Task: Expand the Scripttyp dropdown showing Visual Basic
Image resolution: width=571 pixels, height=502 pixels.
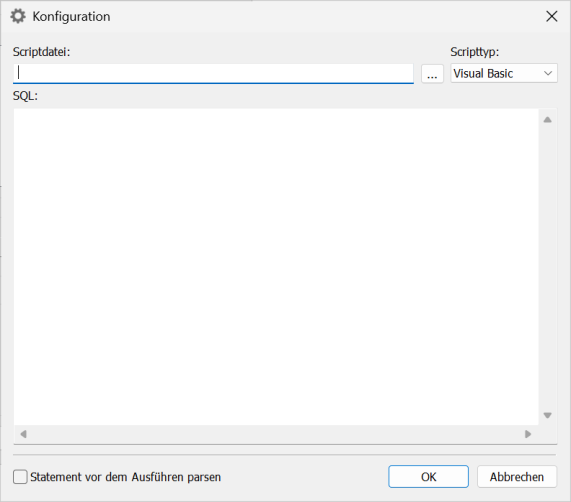Action: [504, 74]
